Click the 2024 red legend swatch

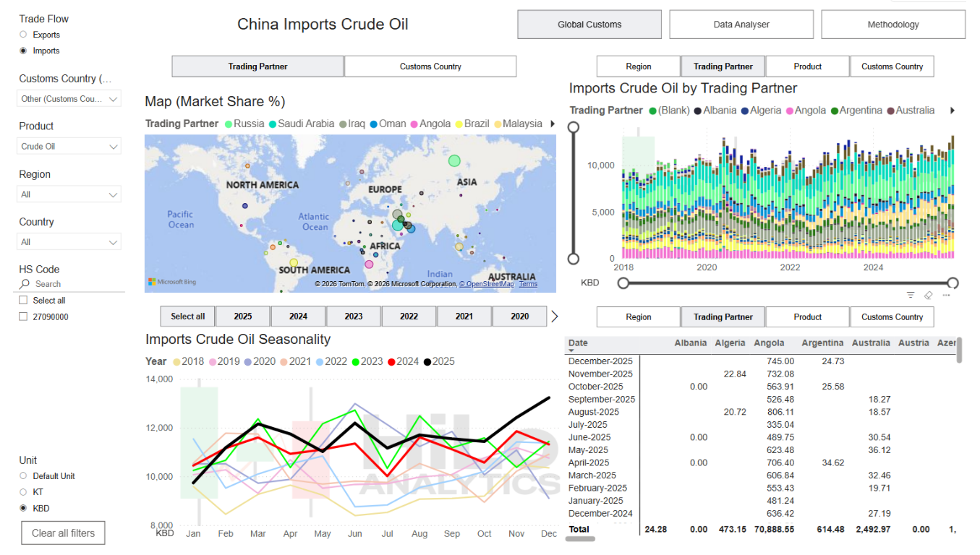(391, 361)
